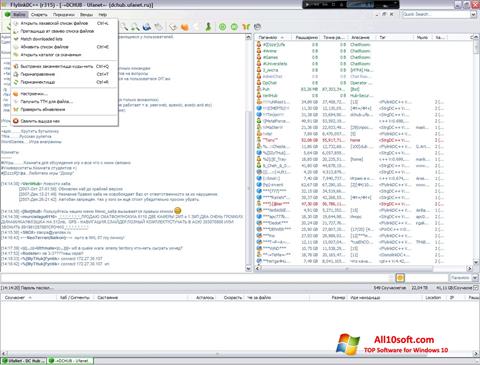Click the second green circle toolbar icon

234,27
